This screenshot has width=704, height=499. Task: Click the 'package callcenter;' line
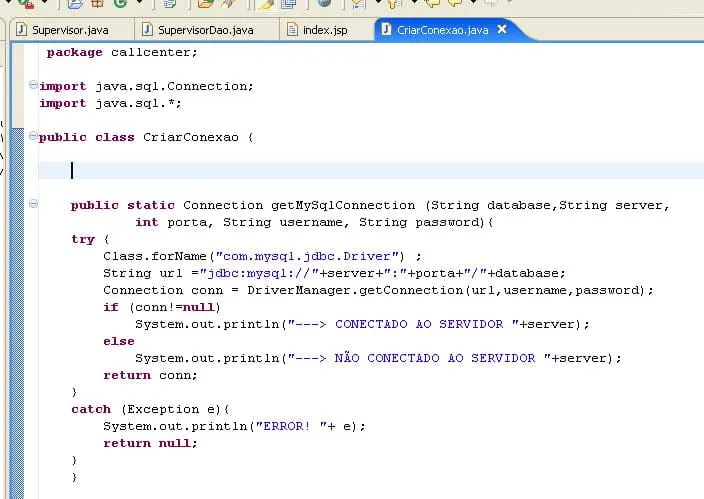pyautogui.click(x=122, y=52)
